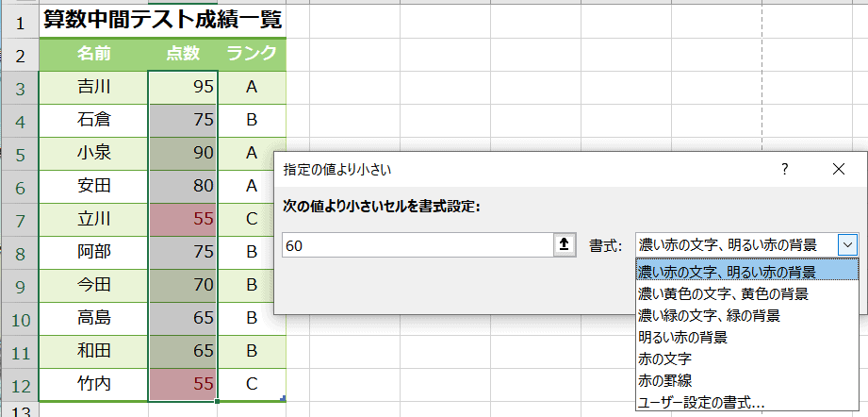Open ユーザー設定の書式... custom format option
The image size is (868, 417).
701,403
